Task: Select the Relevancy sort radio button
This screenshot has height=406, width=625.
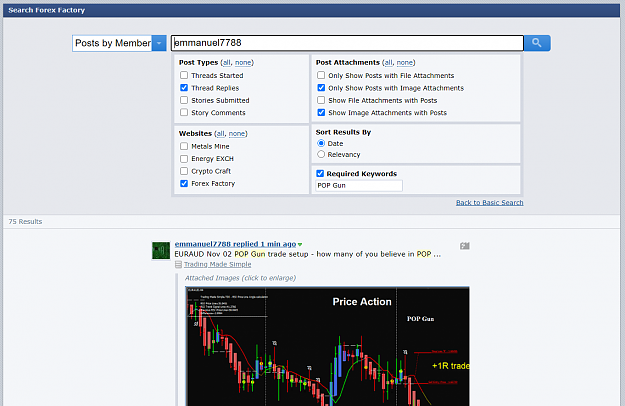Action: (321, 154)
